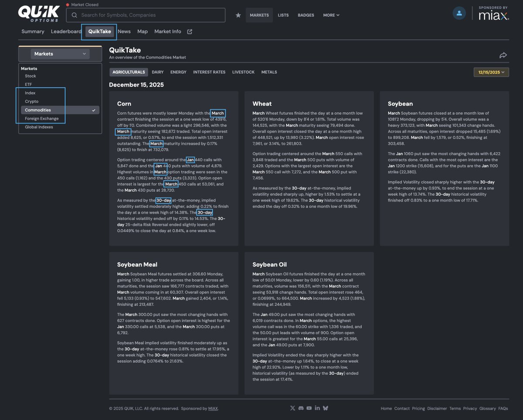Open the FAQs footer link
The width and height of the screenshot is (523, 420).
pyautogui.click(x=503, y=409)
